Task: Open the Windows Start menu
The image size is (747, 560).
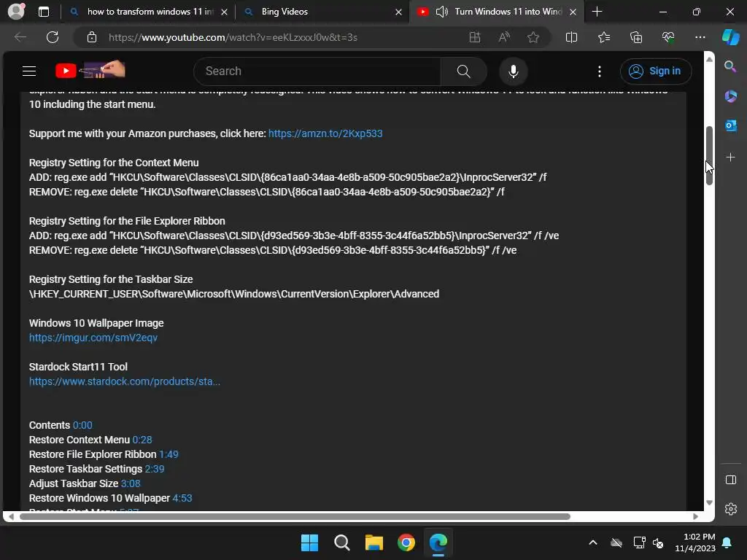Action: [x=309, y=542]
